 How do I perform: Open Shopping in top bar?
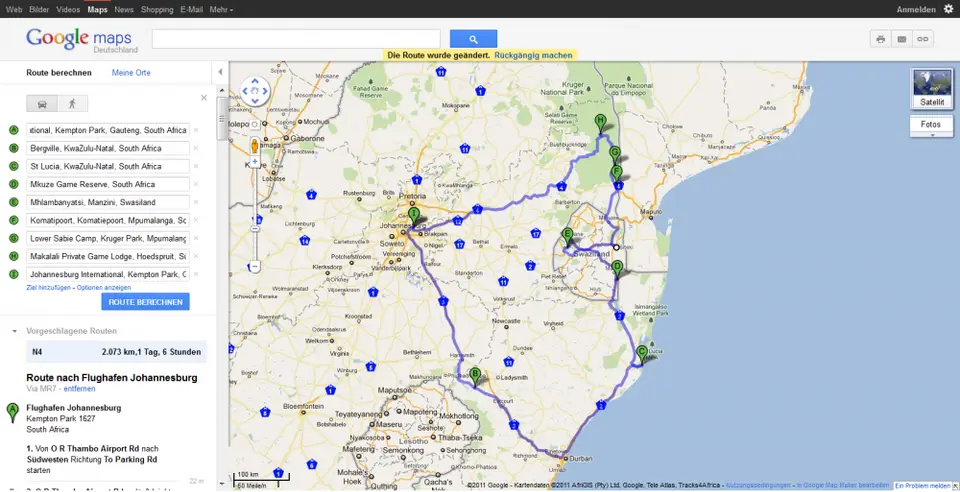pos(157,9)
